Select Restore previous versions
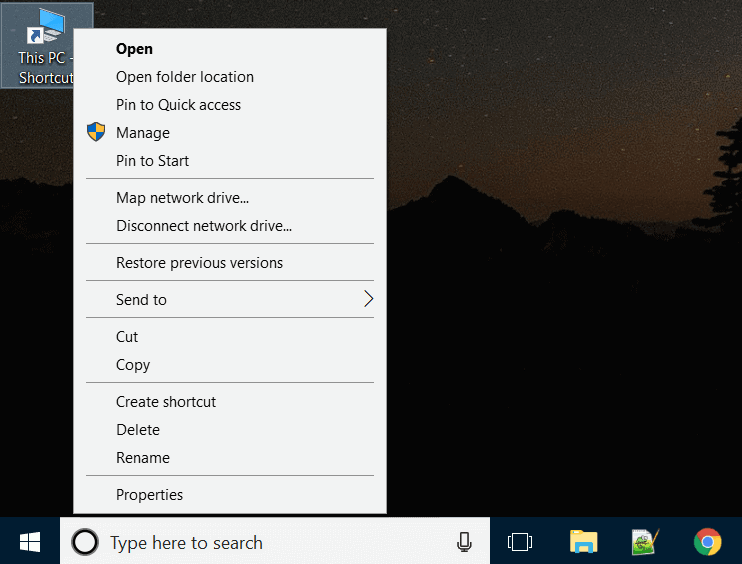The width and height of the screenshot is (742, 564). tap(230, 262)
